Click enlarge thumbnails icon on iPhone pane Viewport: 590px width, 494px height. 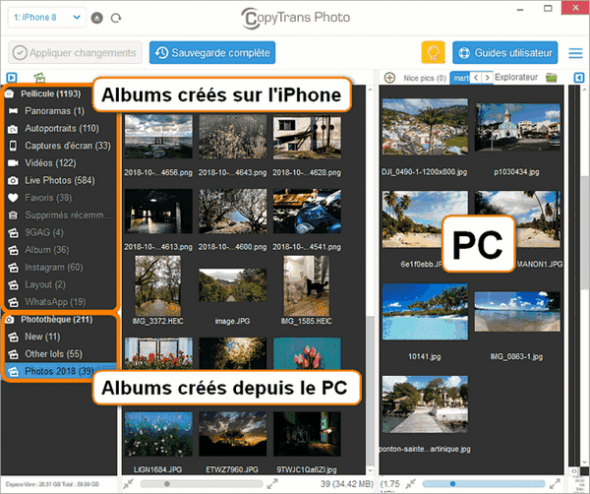coord(272,484)
